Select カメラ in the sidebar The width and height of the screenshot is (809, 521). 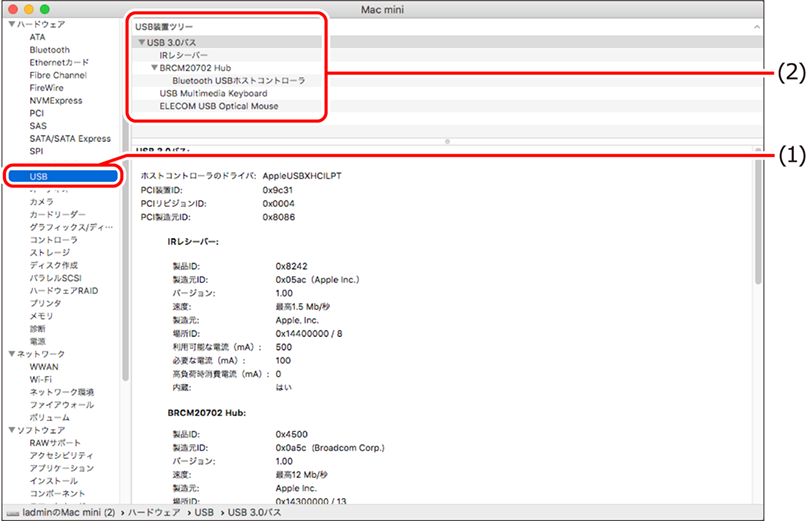pyautogui.click(x=41, y=202)
